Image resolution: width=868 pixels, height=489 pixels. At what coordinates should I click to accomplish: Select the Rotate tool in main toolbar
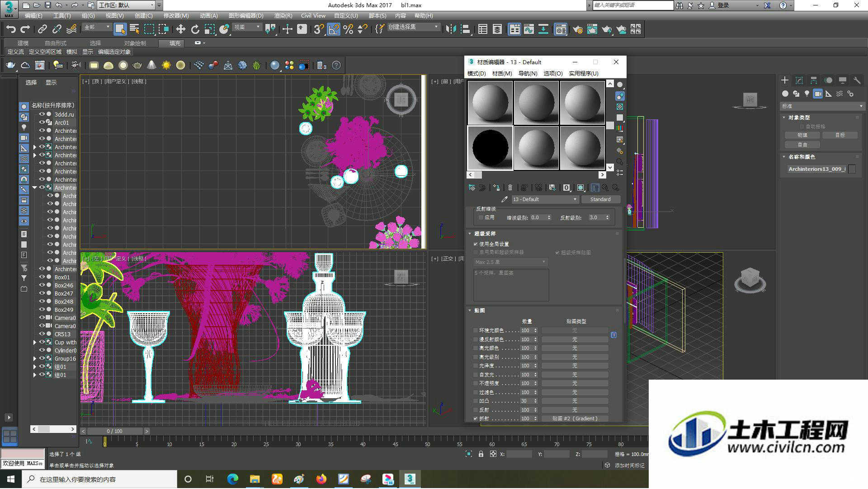195,29
